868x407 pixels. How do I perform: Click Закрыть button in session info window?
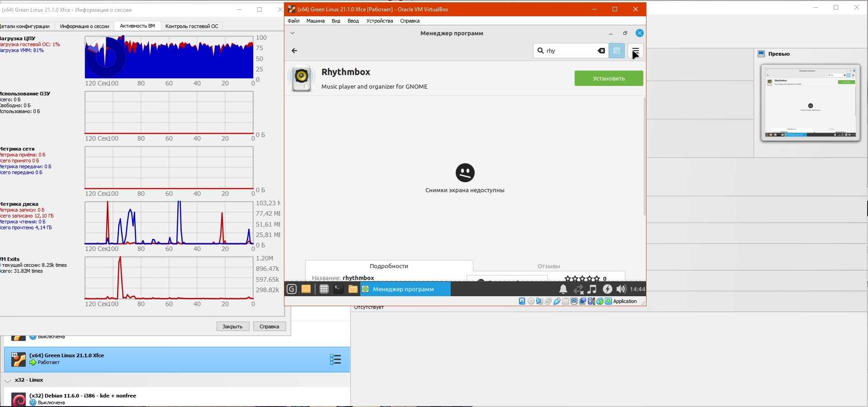(x=233, y=327)
